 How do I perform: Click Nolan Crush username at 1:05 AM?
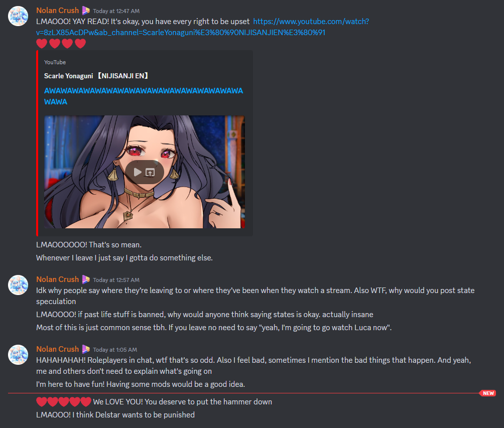58,349
